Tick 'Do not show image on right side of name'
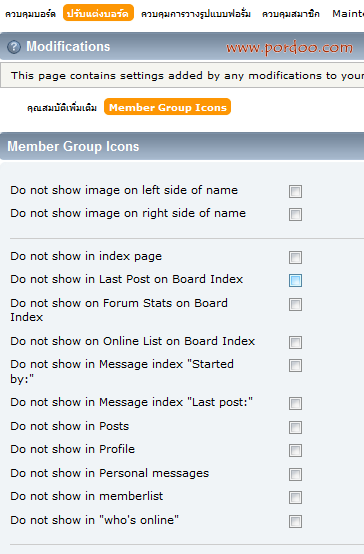Image resolution: width=364 pixels, height=554 pixels. coord(295,214)
